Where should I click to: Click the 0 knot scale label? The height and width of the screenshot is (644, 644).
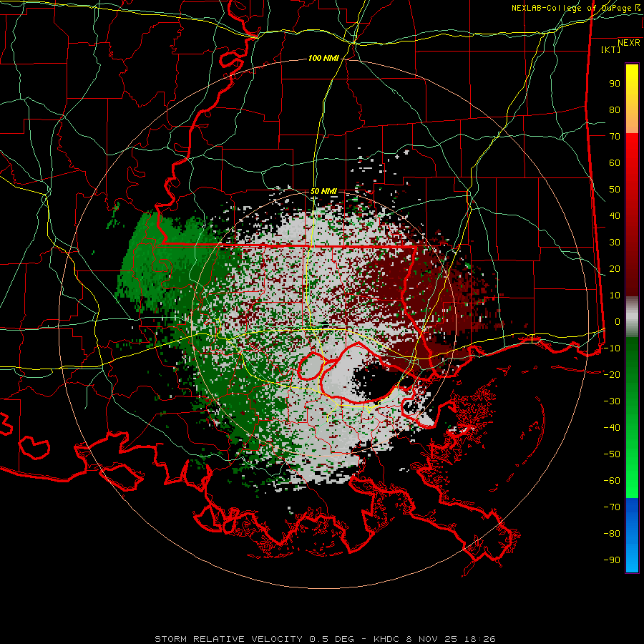[618, 321]
